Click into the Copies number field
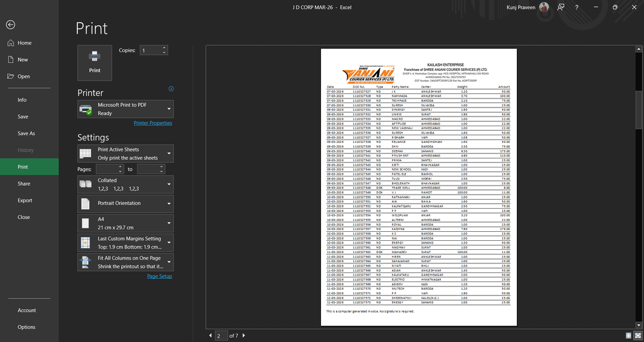Image resolution: width=644 pixels, height=342 pixels. pos(150,50)
